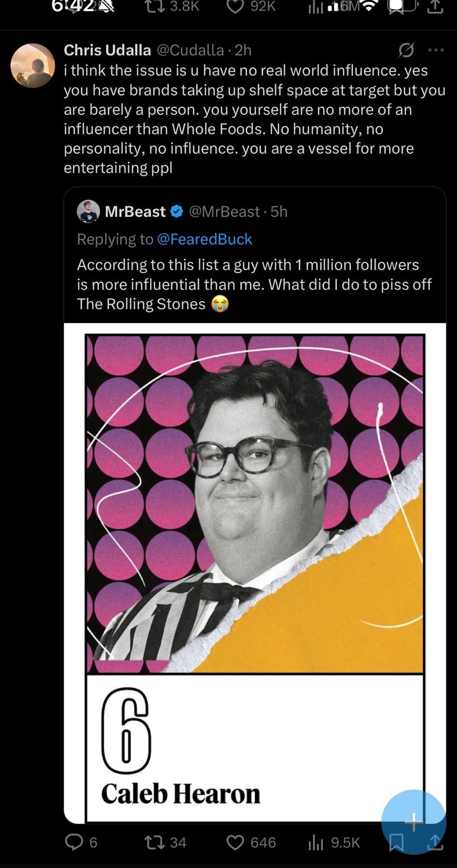Tap the @MrBeast handle in quote
This screenshot has height=868, width=457.
pos(224,212)
